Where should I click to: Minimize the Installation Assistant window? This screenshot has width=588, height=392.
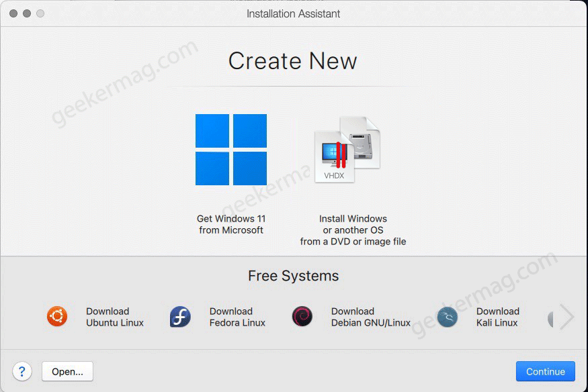(27, 13)
